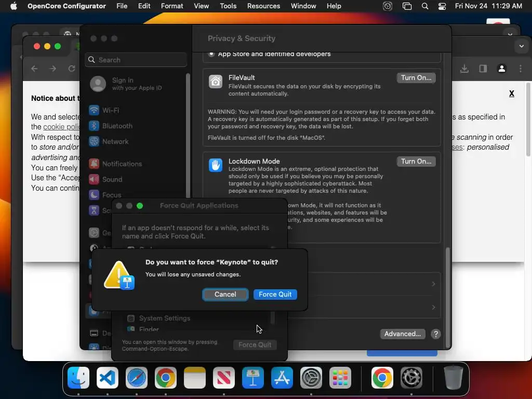Open the OpenCore Configurator app menu
The height and width of the screenshot is (399, 532).
[66, 6]
